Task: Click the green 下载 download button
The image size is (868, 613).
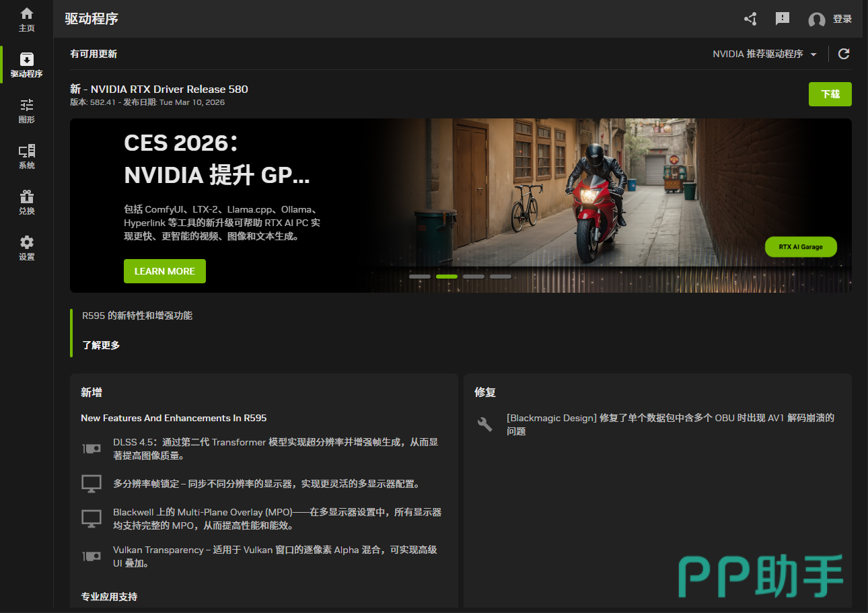Action: (x=830, y=94)
